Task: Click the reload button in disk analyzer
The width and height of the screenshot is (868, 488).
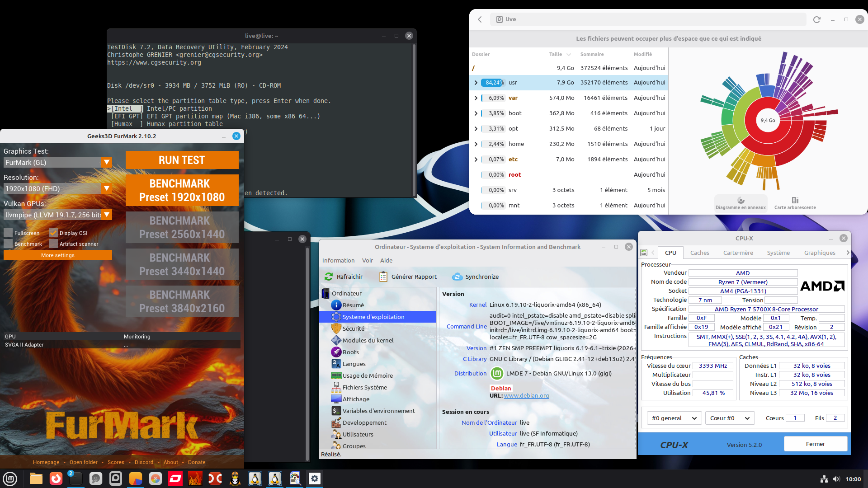Action: [x=816, y=19]
